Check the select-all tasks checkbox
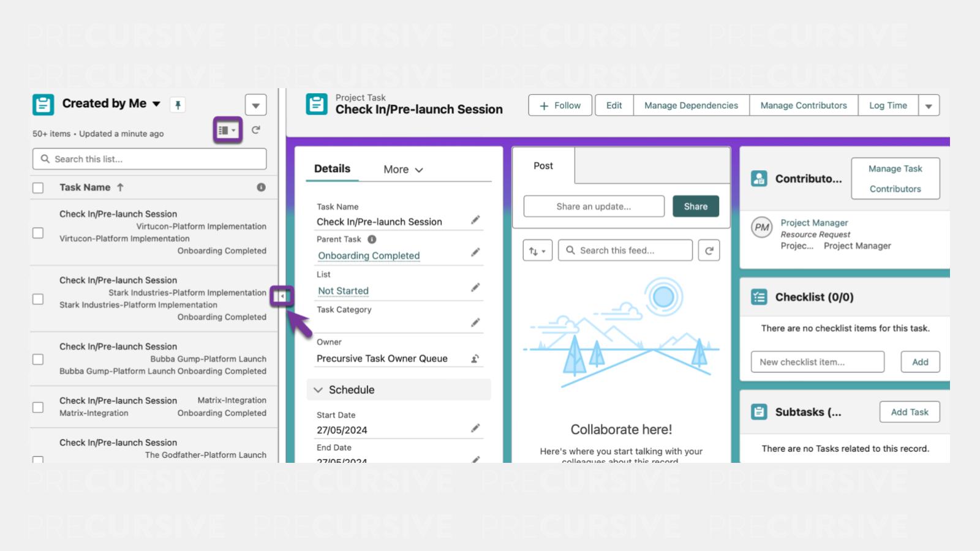 point(38,188)
